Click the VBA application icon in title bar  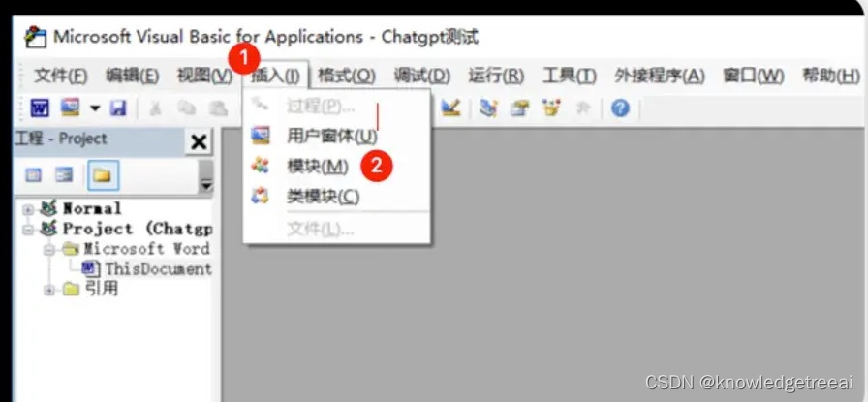[35, 38]
